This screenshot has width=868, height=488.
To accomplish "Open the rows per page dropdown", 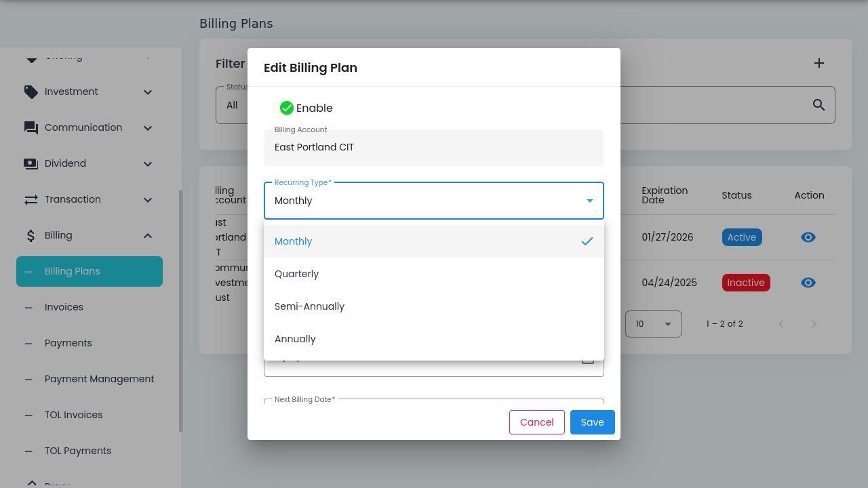I will (653, 324).
